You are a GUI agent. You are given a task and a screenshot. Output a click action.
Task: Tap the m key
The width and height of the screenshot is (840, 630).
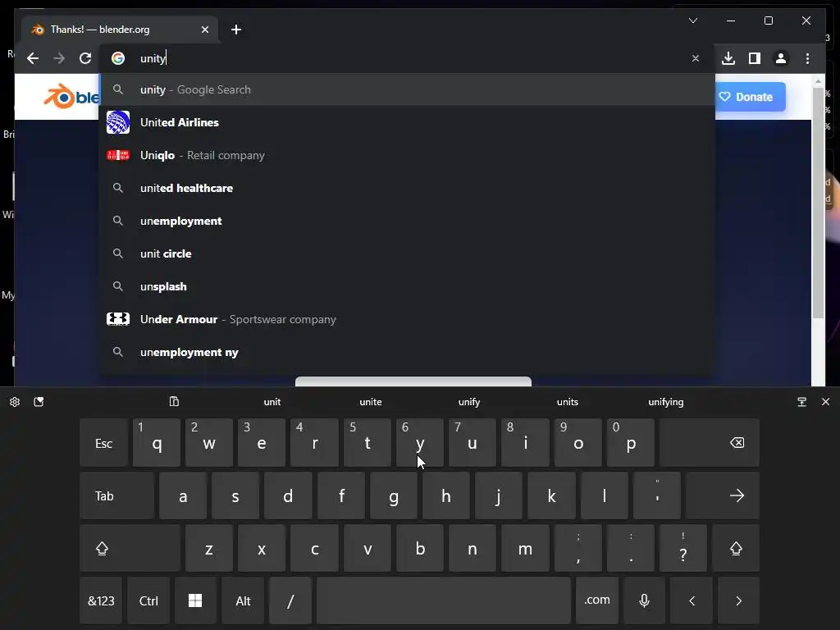[x=525, y=548]
